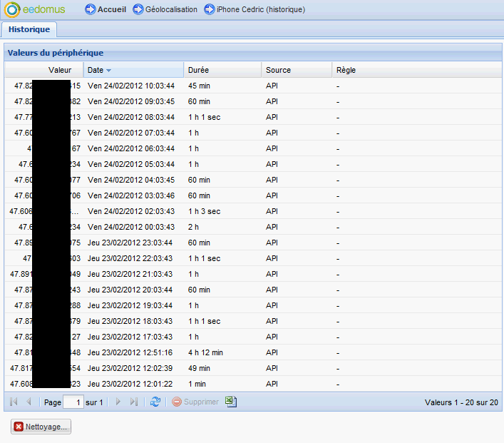Open the Accueil breadcrumb link
The image size is (504, 443).
[x=112, y=9]
